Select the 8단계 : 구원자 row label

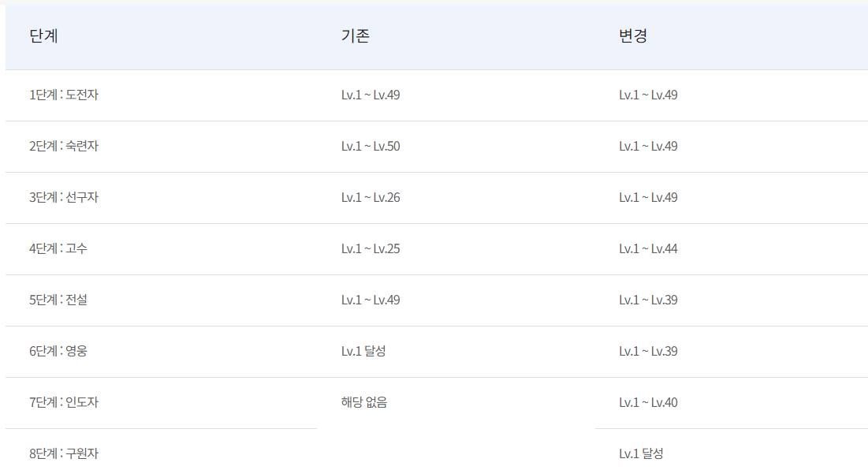pyautogui.click(x=64, y=453)
